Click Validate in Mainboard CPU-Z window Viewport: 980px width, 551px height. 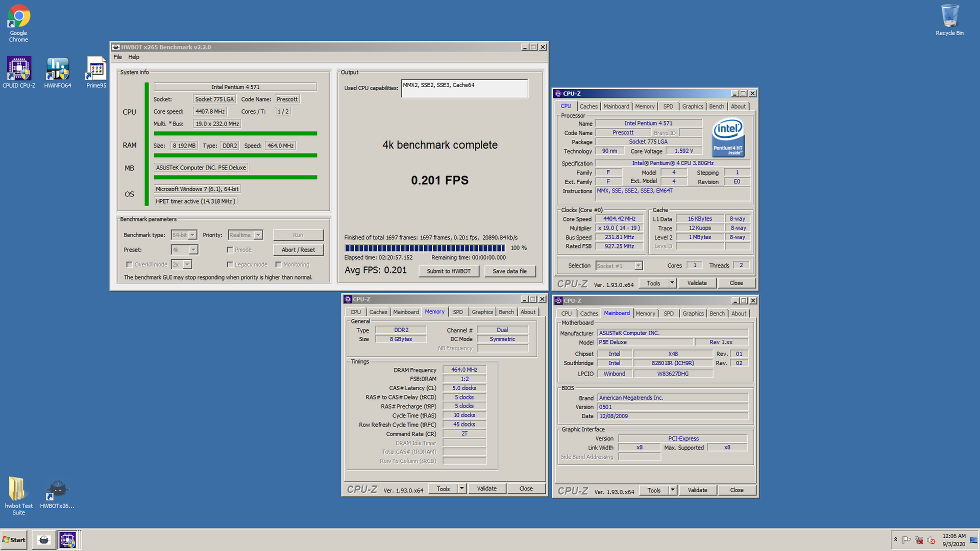click(x=697, y=490)
